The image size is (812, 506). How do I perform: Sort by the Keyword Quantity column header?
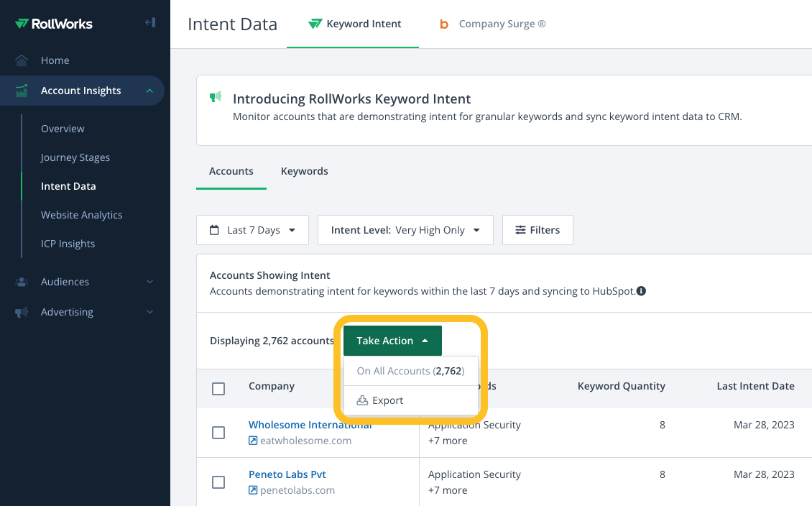click(622, 386)
